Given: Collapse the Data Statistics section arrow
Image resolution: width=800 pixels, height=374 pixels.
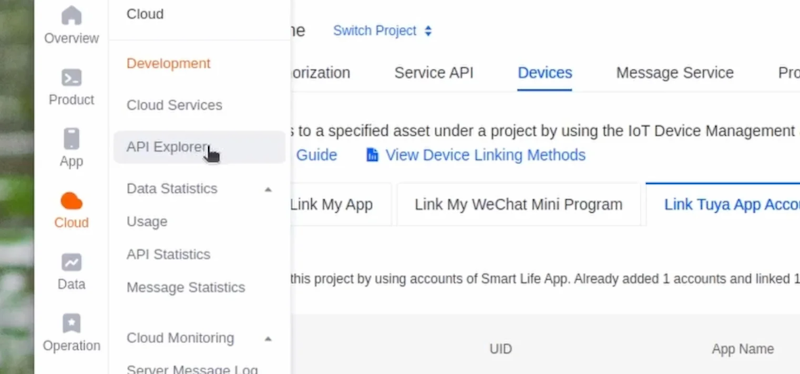Looking at the screenshot, I should tap(268, 189).
